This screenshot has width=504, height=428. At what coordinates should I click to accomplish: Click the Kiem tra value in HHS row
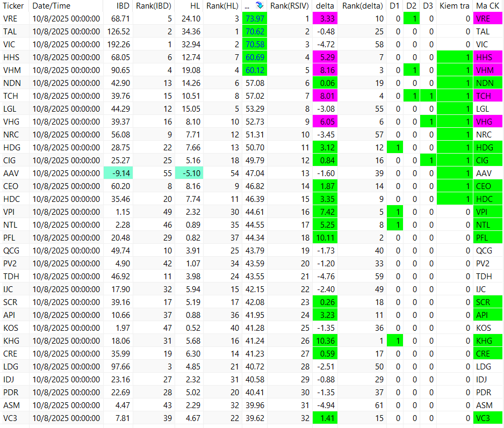(x=455, y=57)
